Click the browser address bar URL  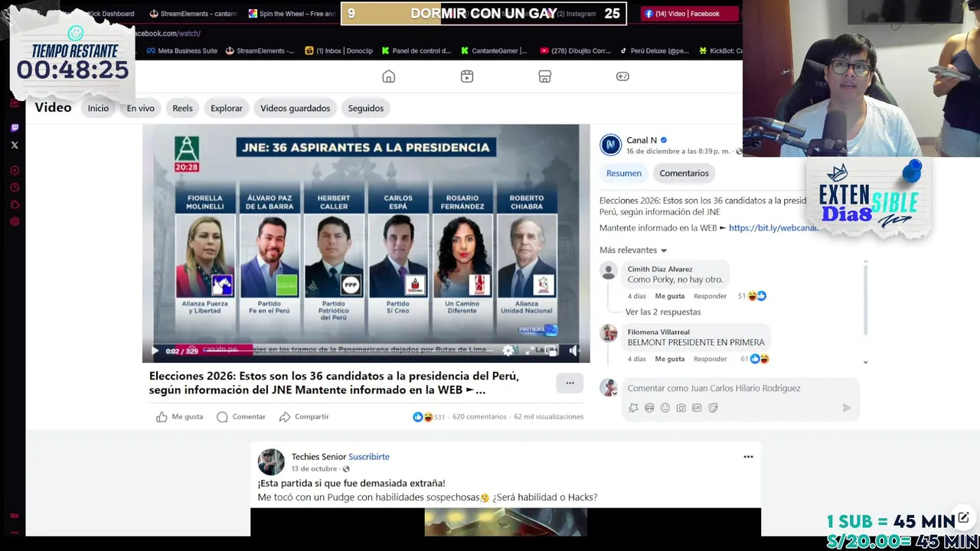[x=168, y=34]
